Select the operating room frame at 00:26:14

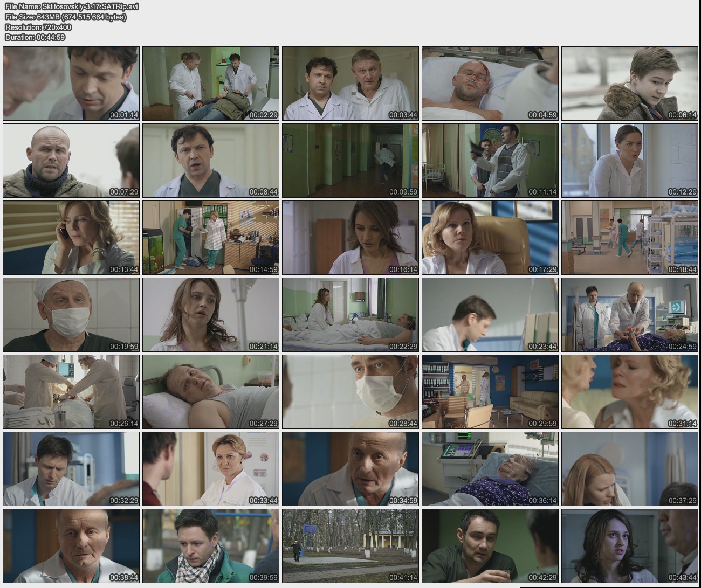tap(71, 392)
